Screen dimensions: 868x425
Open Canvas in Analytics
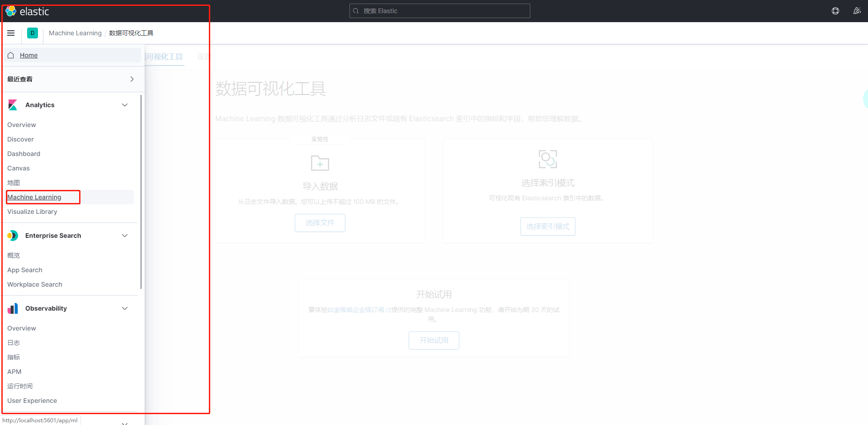tap(19, 168)
